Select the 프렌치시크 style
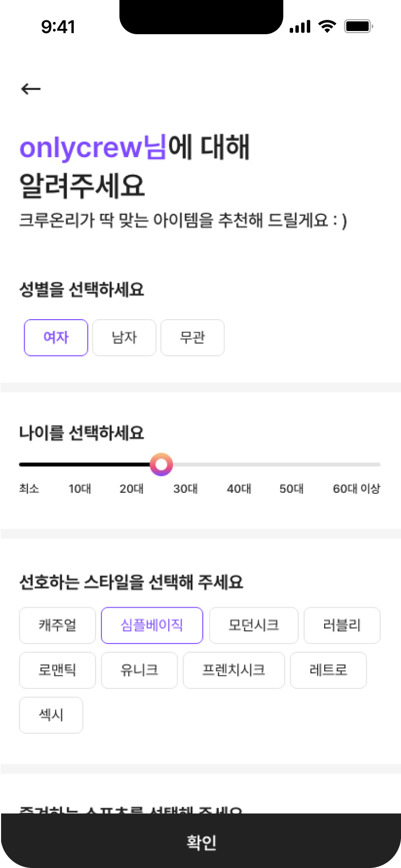The image size is (401, 868). point(234,670)
